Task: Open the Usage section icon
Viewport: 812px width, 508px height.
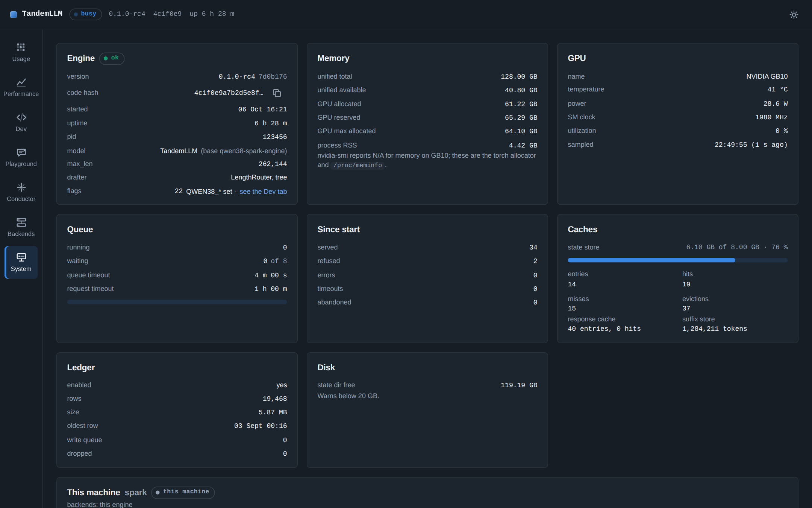Action: (x=21, y=47)
